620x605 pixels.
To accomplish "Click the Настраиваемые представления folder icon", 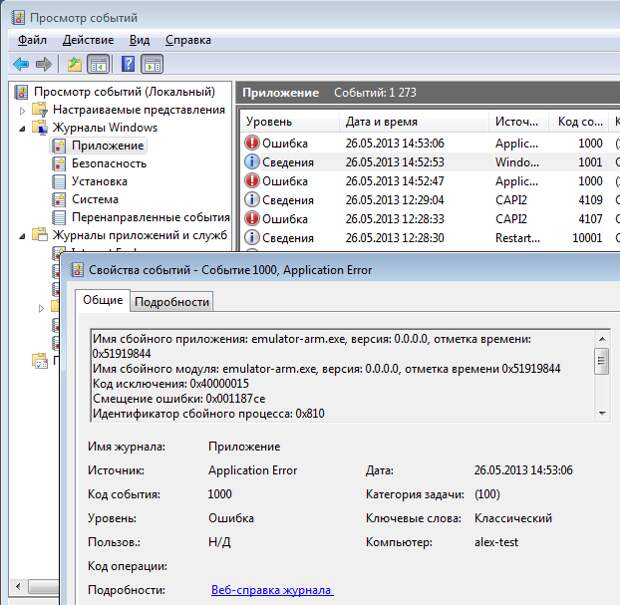I will [40, 110].
